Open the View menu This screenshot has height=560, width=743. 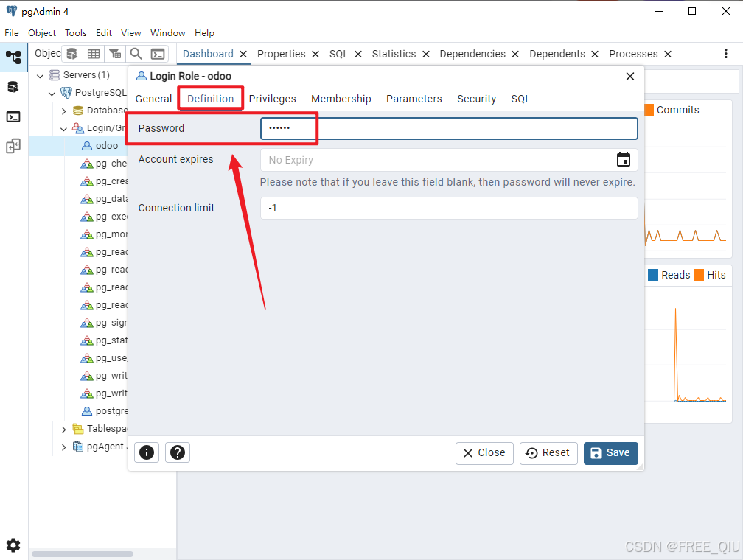tap(130, 32)
